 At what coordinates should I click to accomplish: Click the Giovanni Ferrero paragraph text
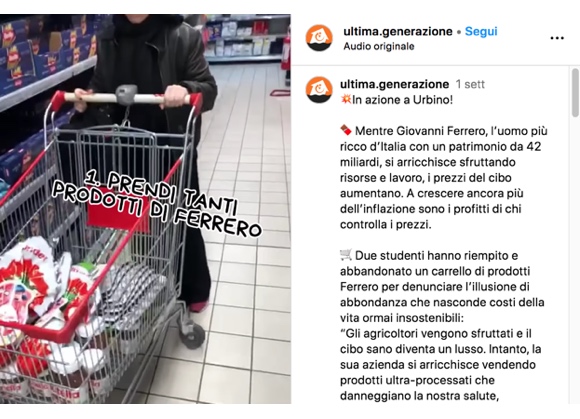coord(444,178)
